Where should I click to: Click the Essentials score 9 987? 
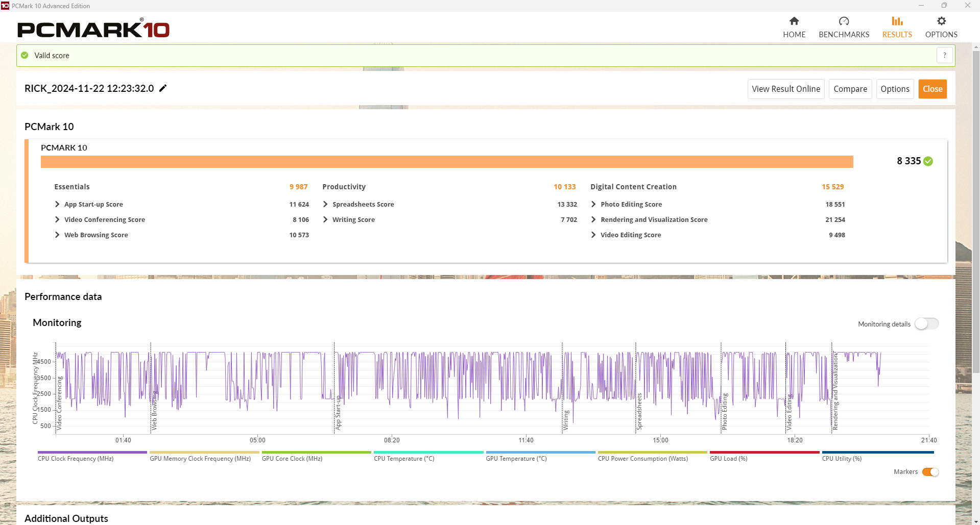[299, 187]
